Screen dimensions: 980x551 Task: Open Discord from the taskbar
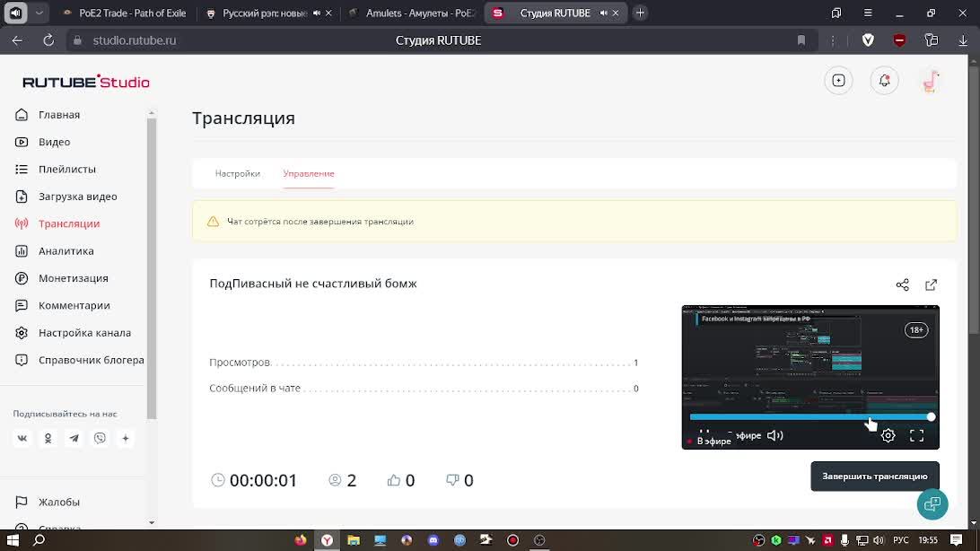[433, 540]
